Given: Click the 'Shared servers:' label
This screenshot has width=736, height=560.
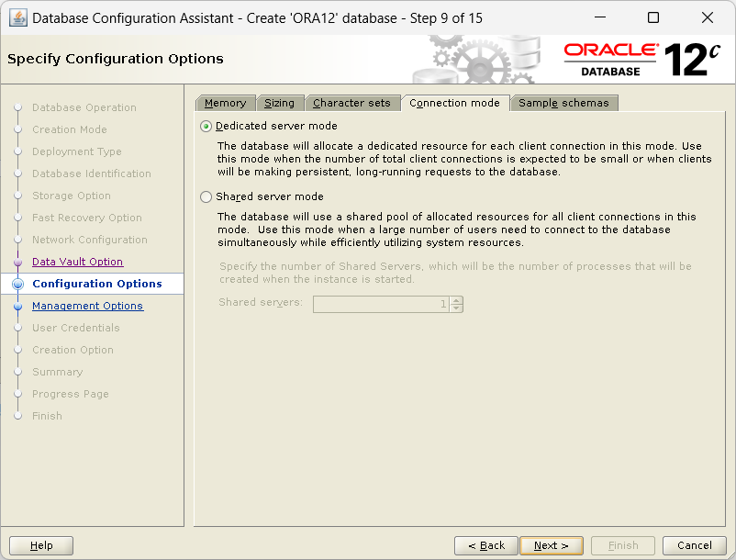Looking at the screenshot, I should pos(261,302).
